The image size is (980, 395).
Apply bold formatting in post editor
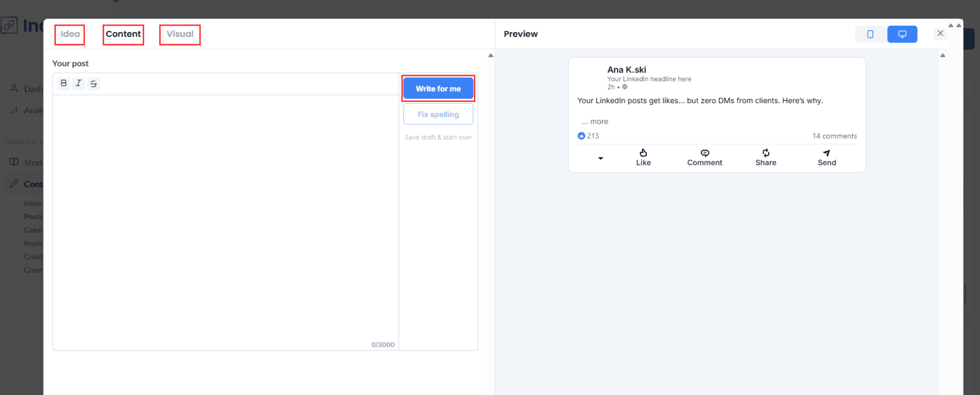pyautogui.click(x=63, y=83)
